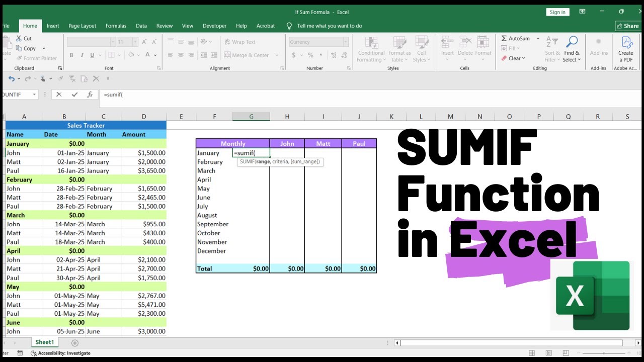Open the Insert ribbon tab
This screenshot has width=644, height=362.
coord(53,26)
